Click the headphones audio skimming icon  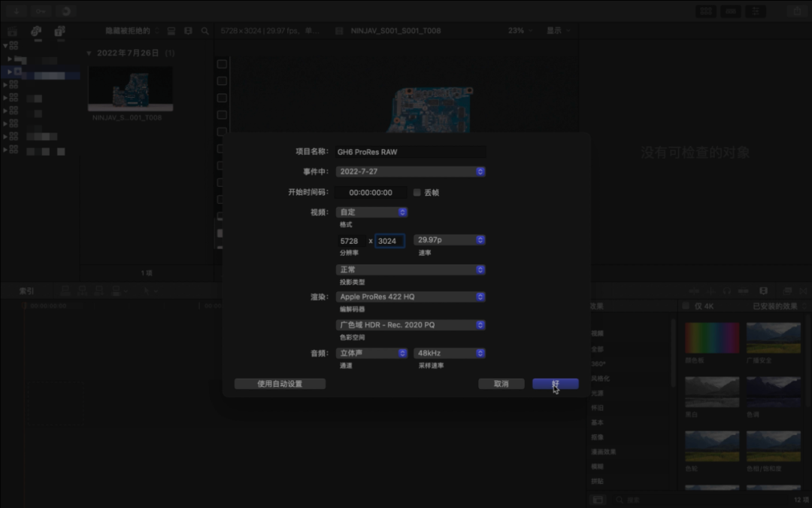726,291
